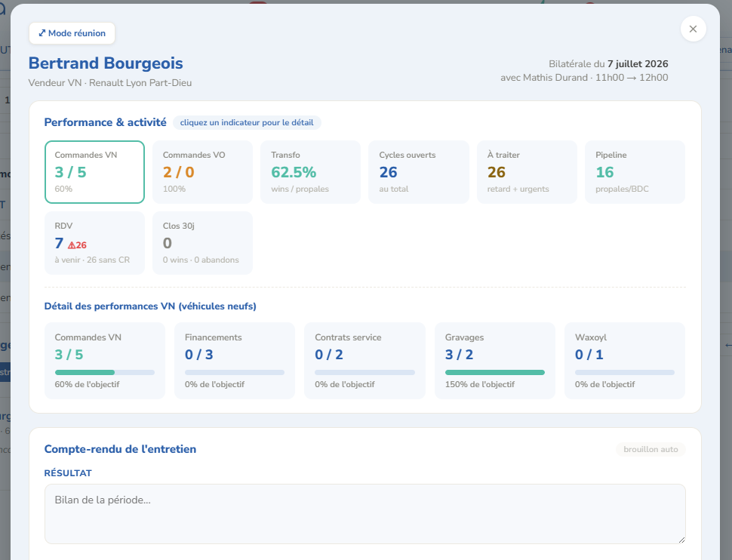The width and height of the screenshot is (732, 560).
Task: Click the 'RÉSULTAT' label
Action: [68, 473]
